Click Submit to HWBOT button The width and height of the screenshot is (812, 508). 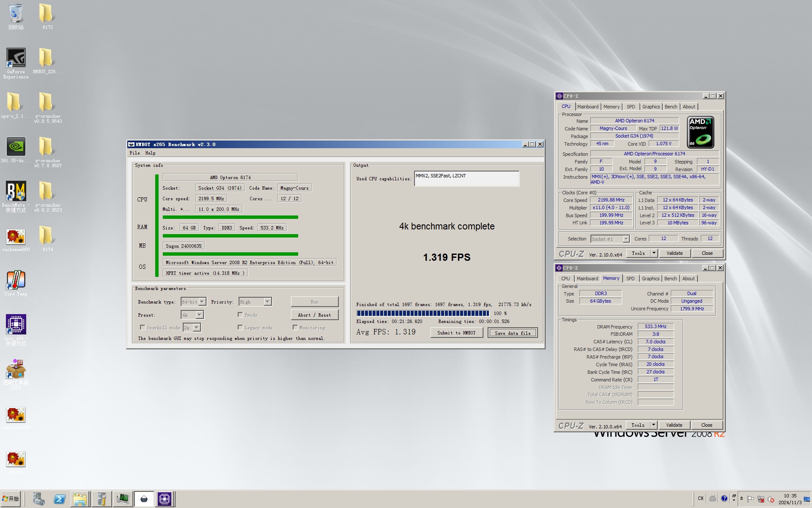pos(456,333)
